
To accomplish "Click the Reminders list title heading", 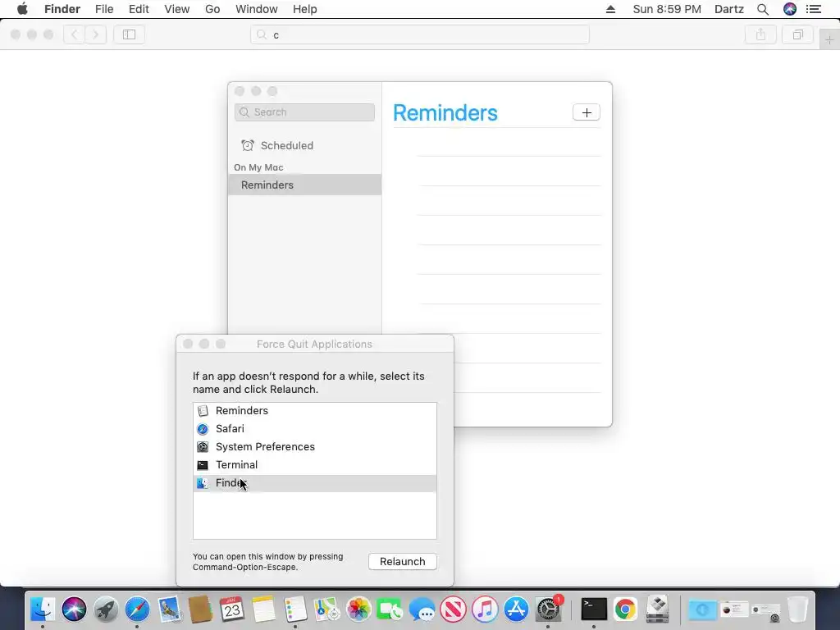I will click(x=445, y=112).
